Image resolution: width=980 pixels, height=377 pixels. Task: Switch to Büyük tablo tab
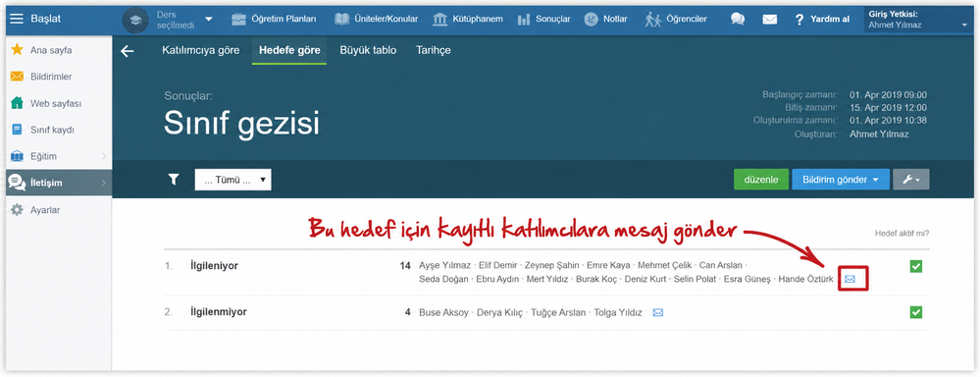368,51
